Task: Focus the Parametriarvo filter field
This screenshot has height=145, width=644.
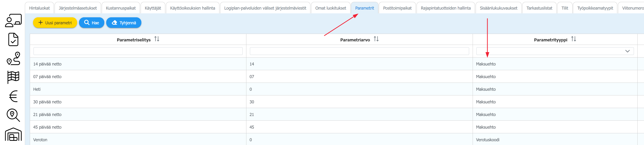Action: point(359,51)
